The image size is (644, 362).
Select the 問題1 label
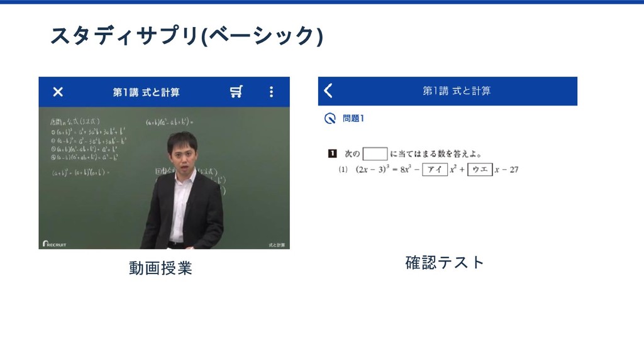click(353, 119)
